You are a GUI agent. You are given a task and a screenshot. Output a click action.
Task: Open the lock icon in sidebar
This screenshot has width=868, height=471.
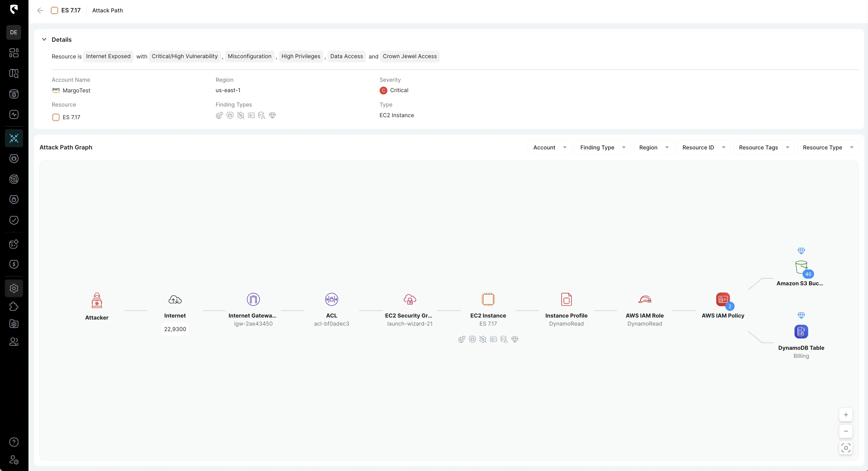[x=14, y=200]
